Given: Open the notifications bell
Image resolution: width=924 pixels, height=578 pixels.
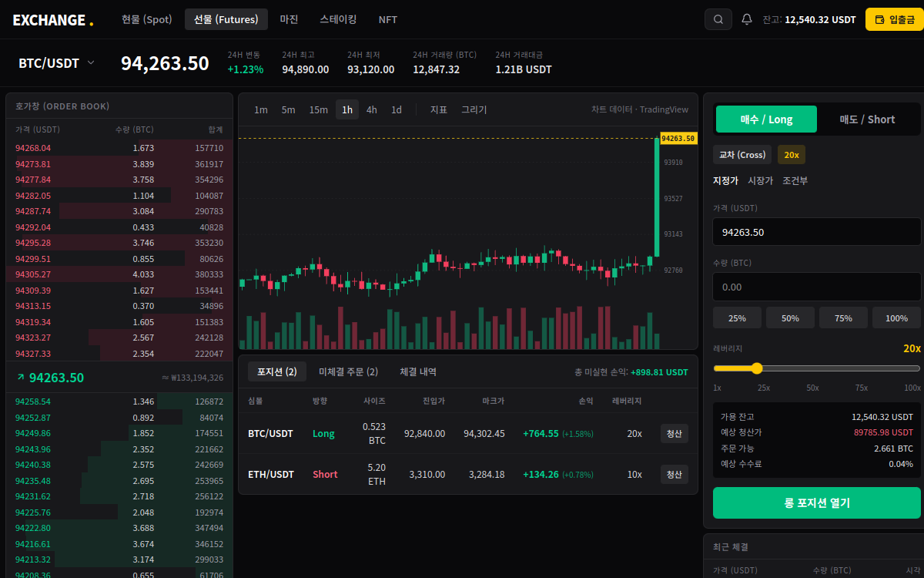Looking at the screenshot, I should click(x=746, y=19).
